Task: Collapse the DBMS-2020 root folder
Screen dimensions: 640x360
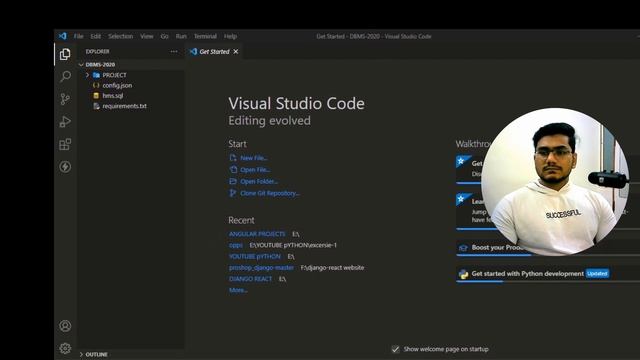Action: pyautogui.click(x=81, y=64)
